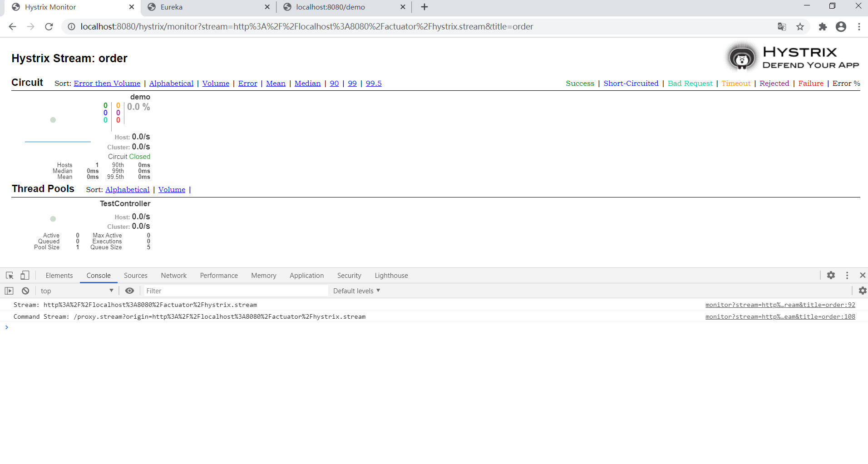
Task: Open the Lighthouse panel
Action: pos(391,276)
